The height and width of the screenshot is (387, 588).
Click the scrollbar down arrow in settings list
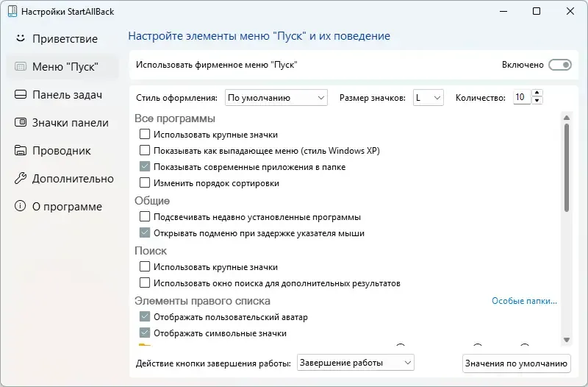(567, 340)
